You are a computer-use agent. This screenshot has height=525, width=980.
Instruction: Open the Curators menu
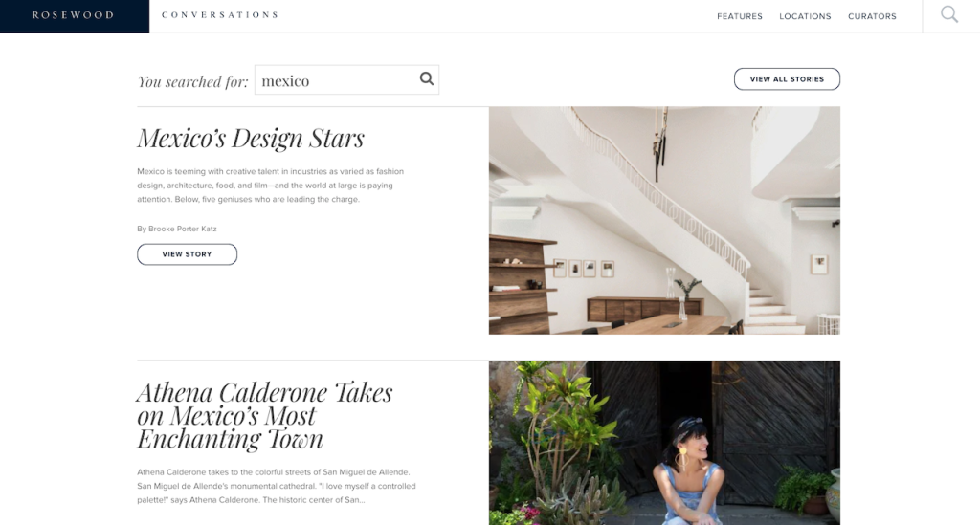(x=872, y=16)
